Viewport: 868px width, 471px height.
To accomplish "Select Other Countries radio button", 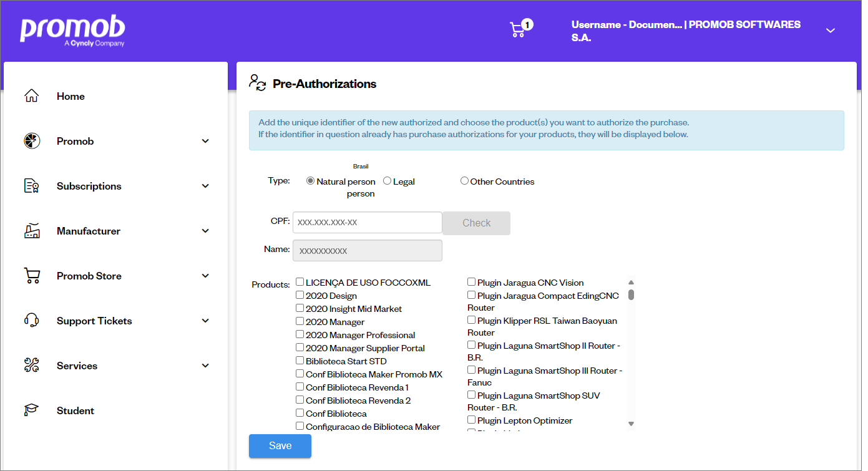I will 464,181.
